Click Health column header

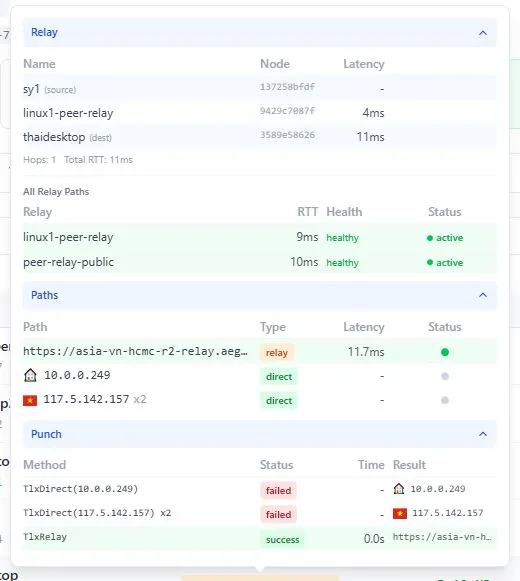click(344, 212)
